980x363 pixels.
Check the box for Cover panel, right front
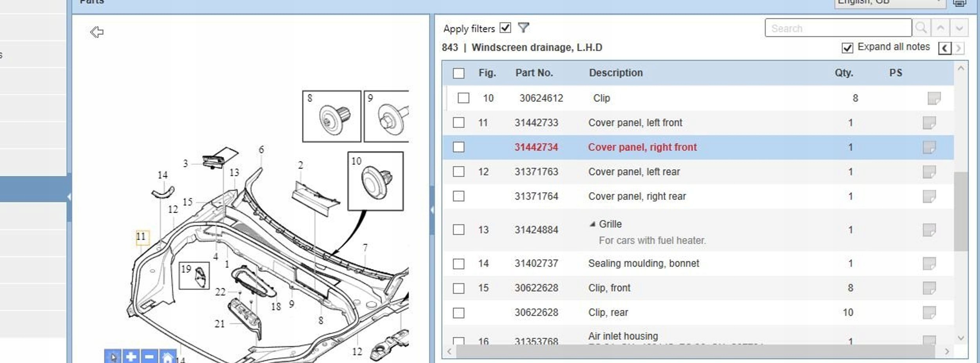click(459, 147)
